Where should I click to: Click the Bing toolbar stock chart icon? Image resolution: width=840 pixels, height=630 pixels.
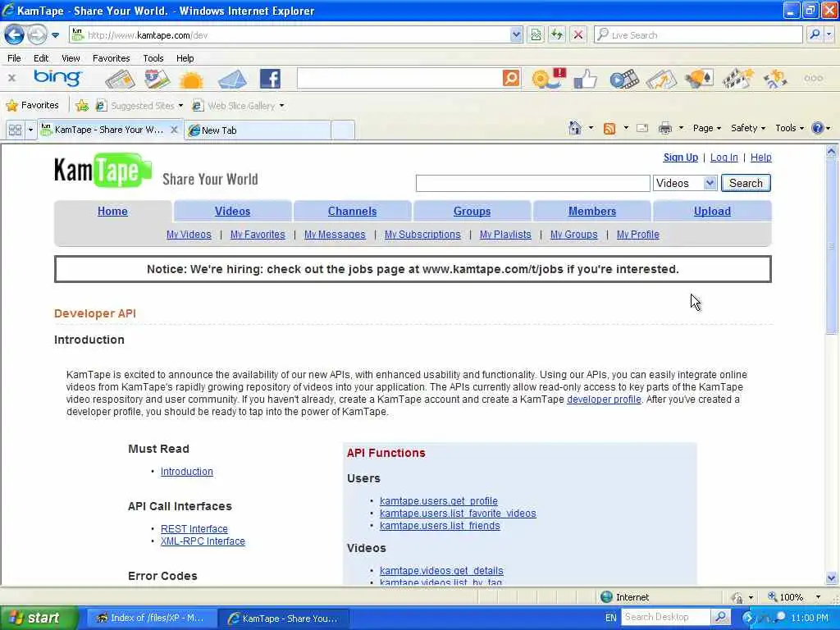coord(661,79)
